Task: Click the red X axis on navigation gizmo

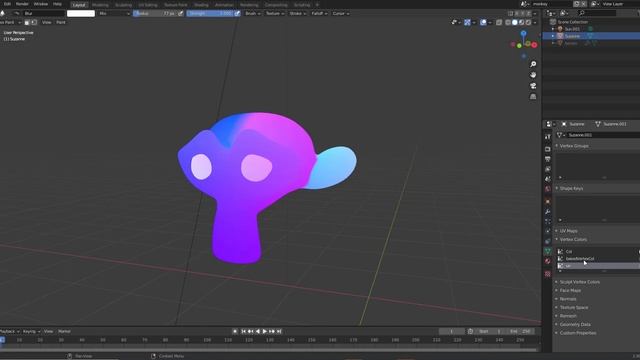Action: pos(534,45)
